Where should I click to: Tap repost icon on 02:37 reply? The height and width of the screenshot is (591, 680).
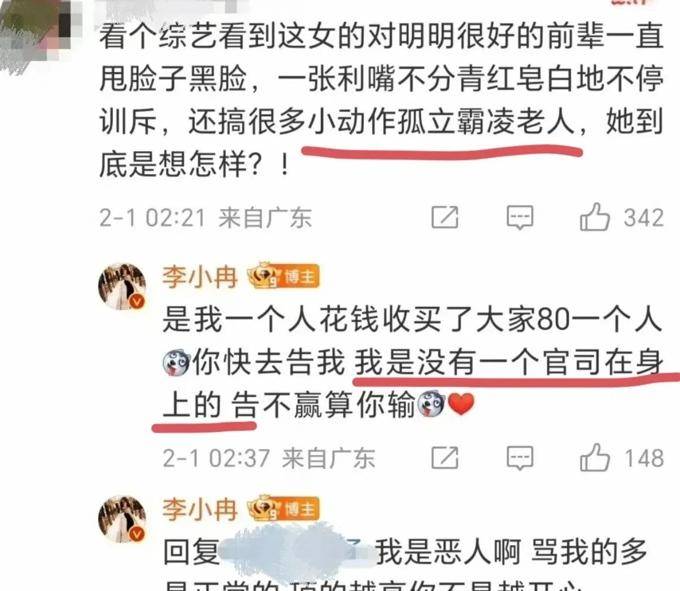pyautogui.click(x=445, y=457)
